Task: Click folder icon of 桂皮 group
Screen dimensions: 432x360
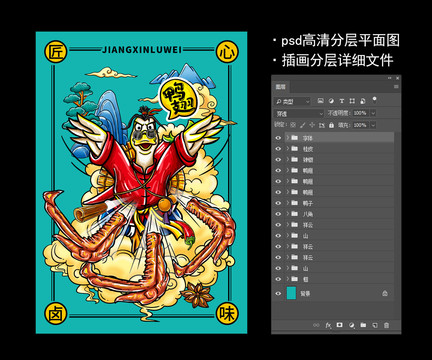Action: point(294,149)
